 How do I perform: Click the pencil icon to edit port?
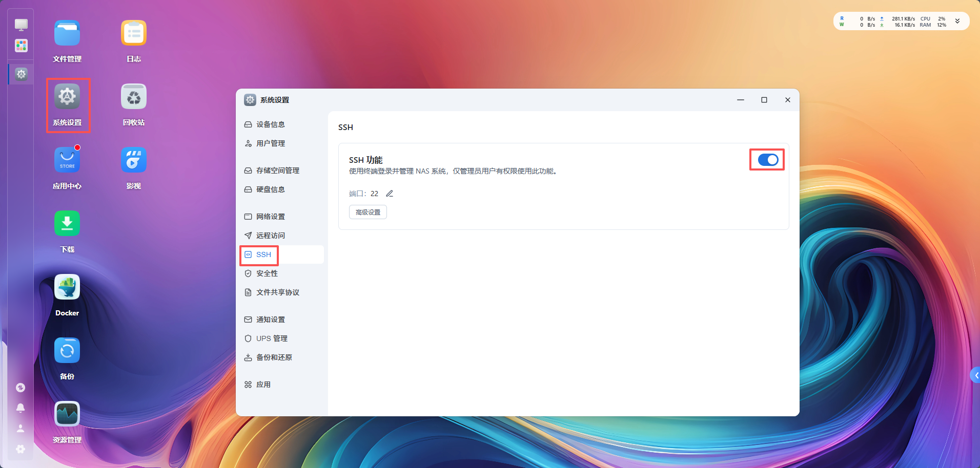pos(390,194)
